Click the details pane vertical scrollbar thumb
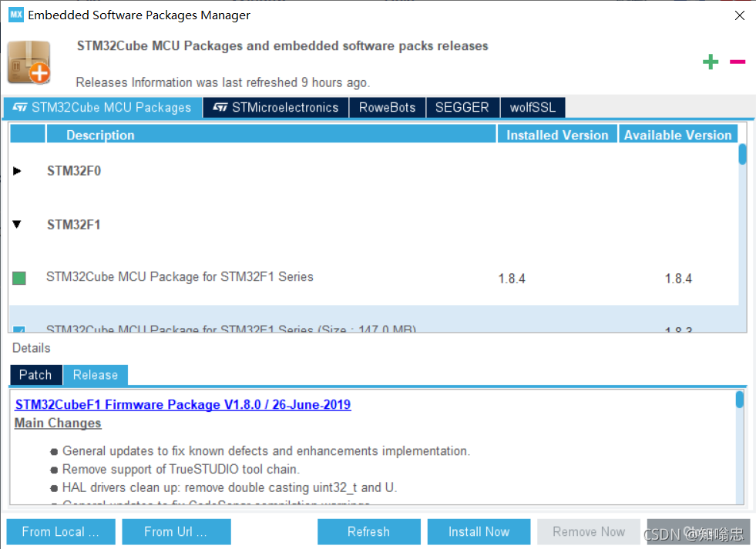Screen dimensions: 756x549 pyautogui.click(x=740, y=400)
